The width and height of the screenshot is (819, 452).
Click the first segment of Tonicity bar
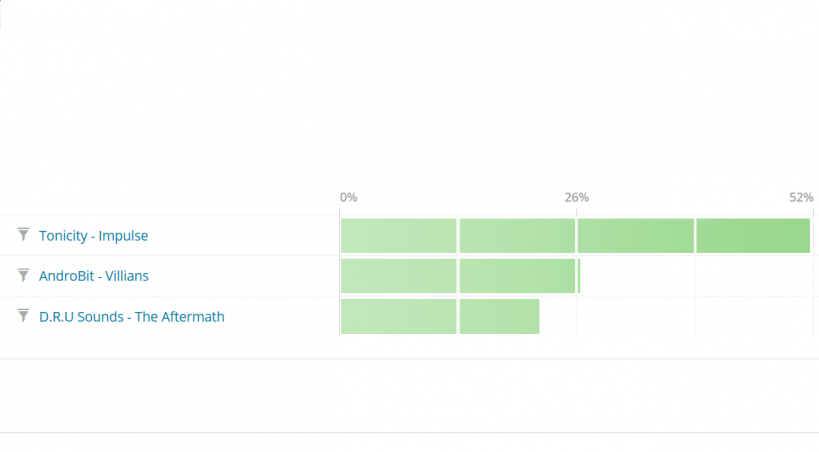pos(398,235)
